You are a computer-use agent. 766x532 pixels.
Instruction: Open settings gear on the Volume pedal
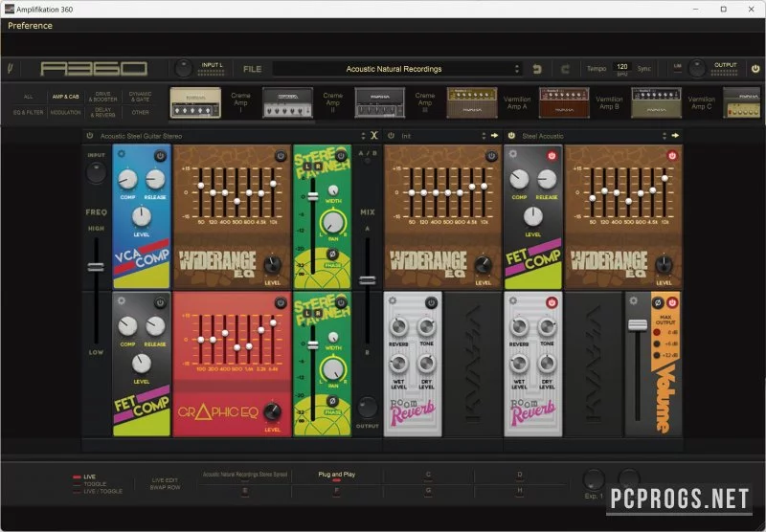point(634,300)
